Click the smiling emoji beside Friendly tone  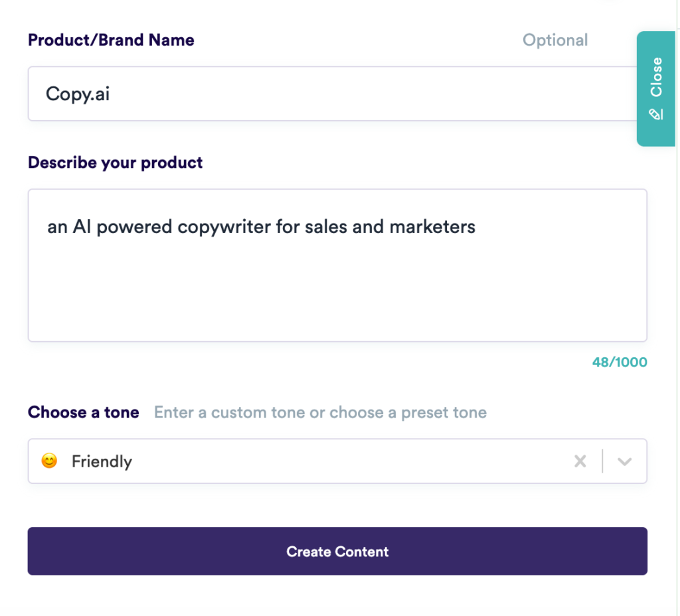48,461
